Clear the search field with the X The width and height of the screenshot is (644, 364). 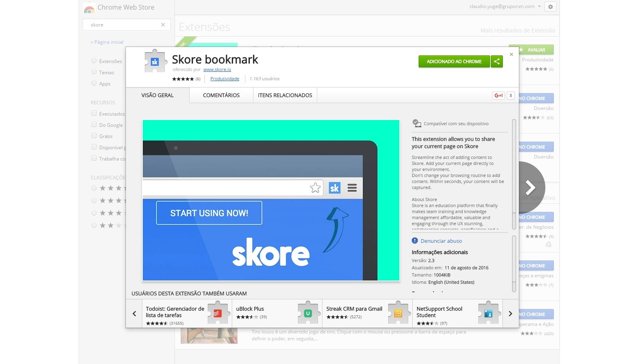[163, 24]
